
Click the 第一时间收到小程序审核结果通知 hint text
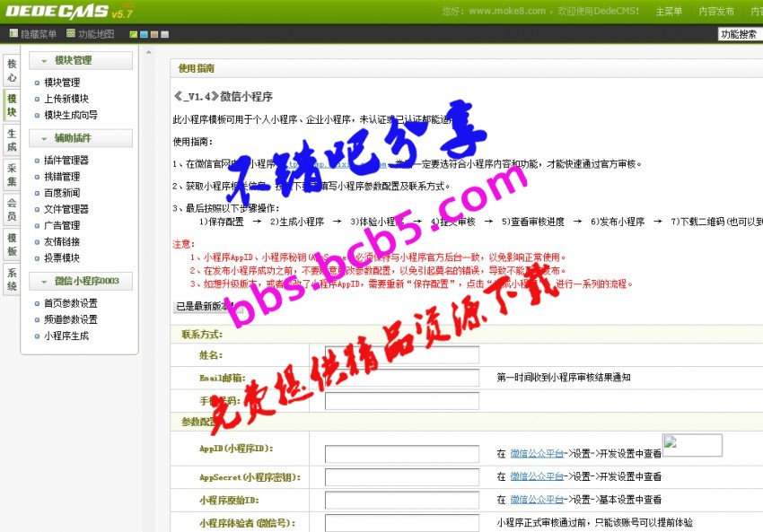point(564,378)
